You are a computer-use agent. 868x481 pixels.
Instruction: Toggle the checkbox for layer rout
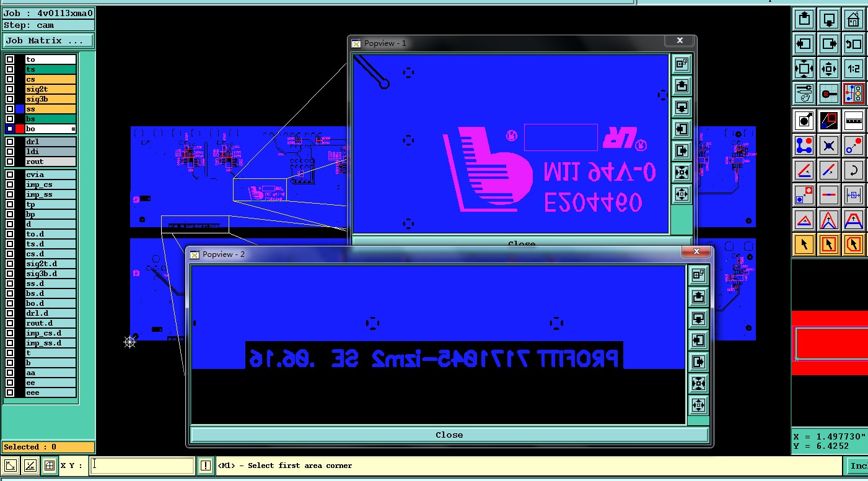click(10, 162)
